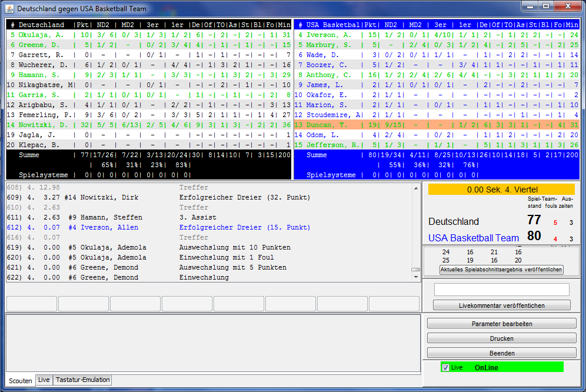Select USA player row Odom, L.

click(x=437, y=135)
